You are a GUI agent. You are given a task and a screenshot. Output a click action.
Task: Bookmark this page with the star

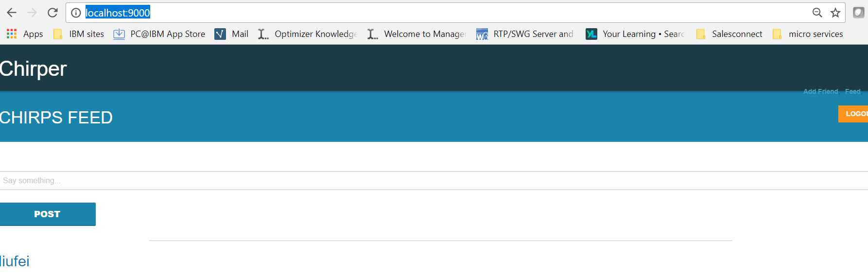click(835, 13)
